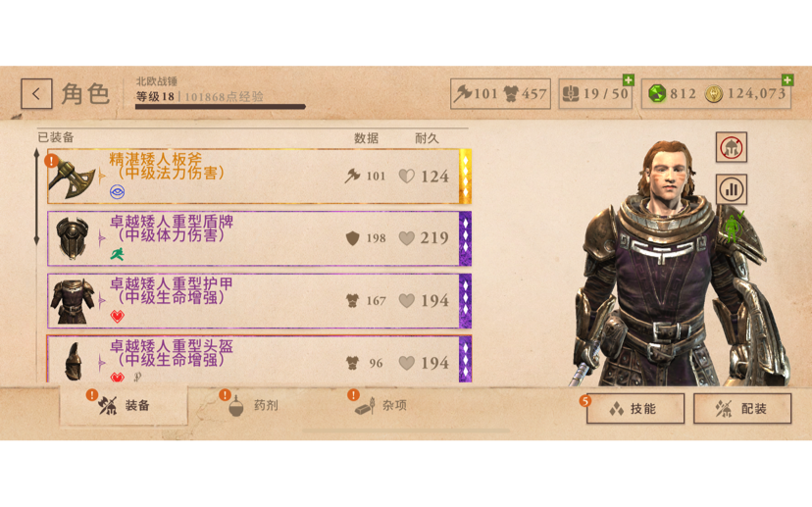Open the 配装 loadout button

pyautogui.click(x=742, y=409)
